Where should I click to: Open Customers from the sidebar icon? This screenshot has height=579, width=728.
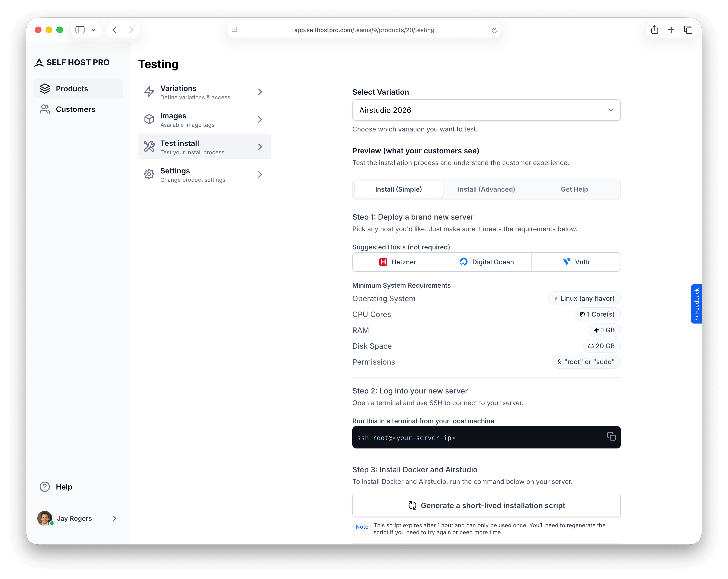45,109
